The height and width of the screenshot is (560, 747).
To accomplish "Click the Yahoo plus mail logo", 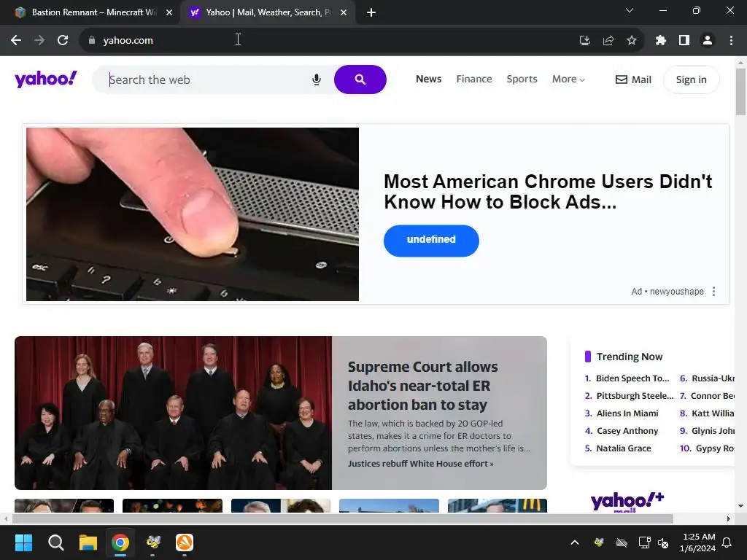I will pyautogui.click(x=627, y=502).
